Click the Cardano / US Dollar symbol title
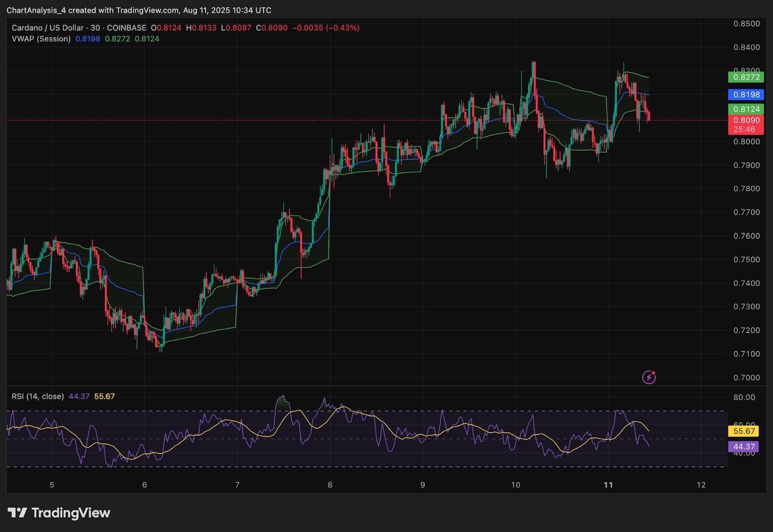 pos(47,28)
